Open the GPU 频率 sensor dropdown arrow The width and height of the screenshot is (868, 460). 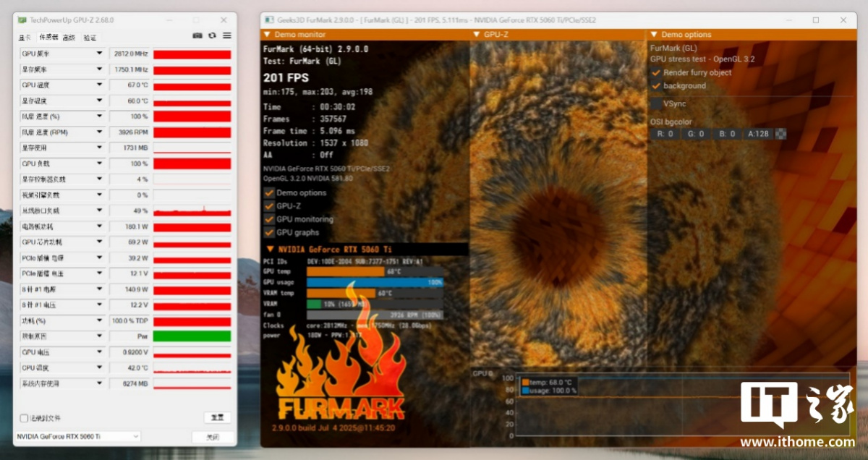point(99,54)
